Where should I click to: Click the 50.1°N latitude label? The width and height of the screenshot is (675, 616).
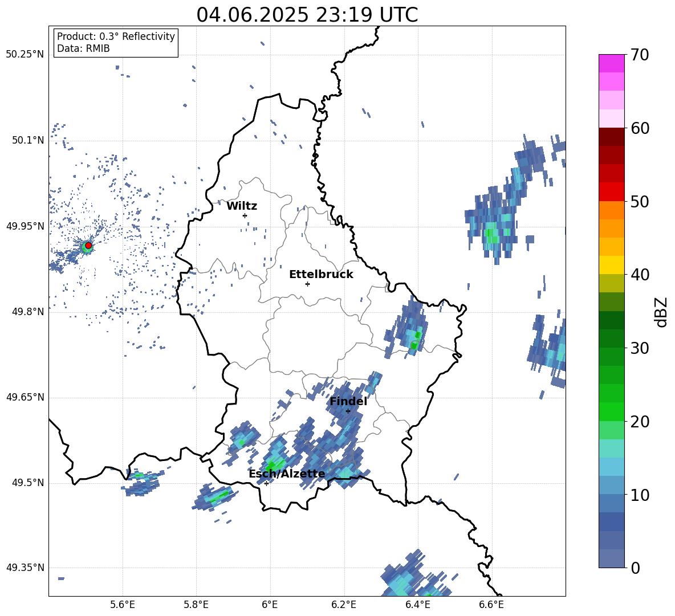[x=28, y=140]
